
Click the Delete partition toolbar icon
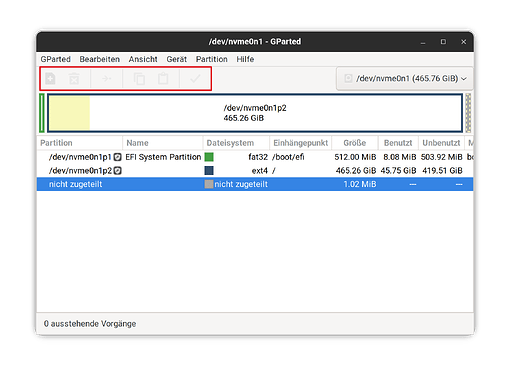click(x=74, y=79)
